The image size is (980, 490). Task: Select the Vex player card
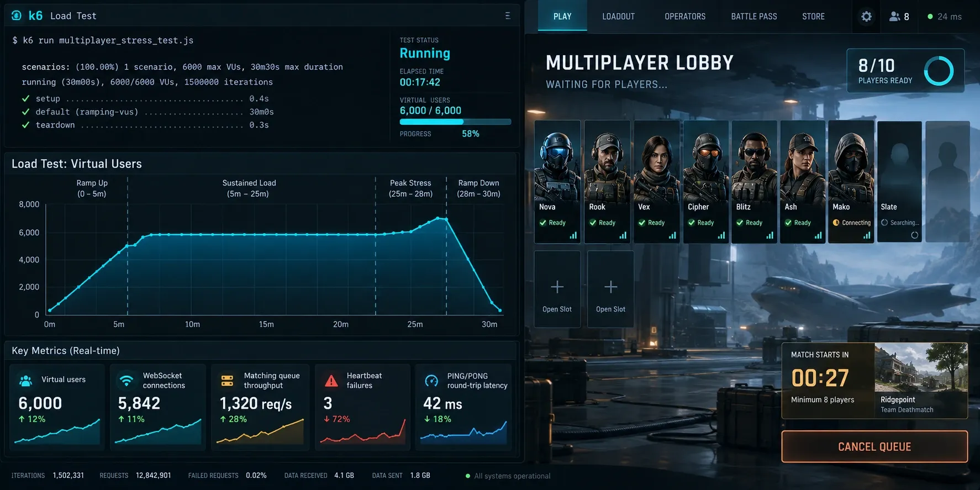[657, 182]
